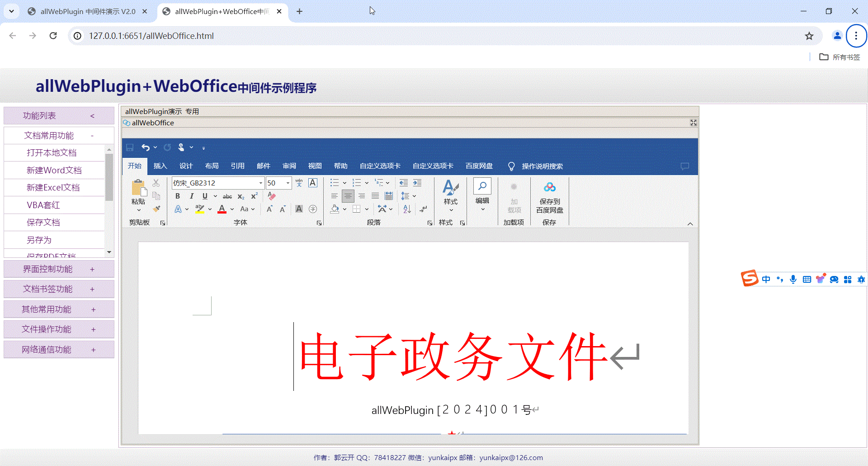This screenshot has width=868, height=466.
Task: Open the underline style dropdown arrow
Action: (x=215, y=196)
